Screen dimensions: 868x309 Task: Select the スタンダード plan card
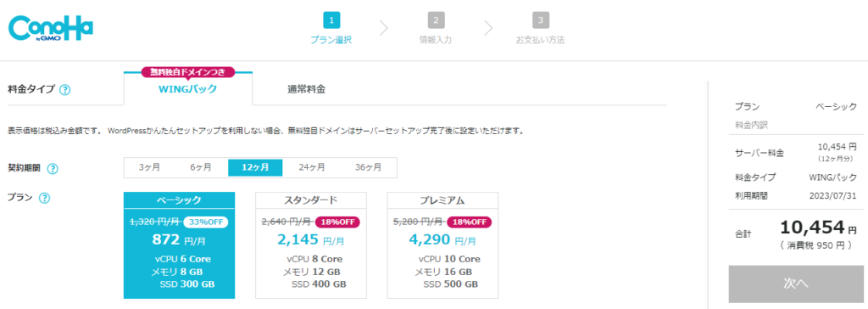(x=311, y=245)
